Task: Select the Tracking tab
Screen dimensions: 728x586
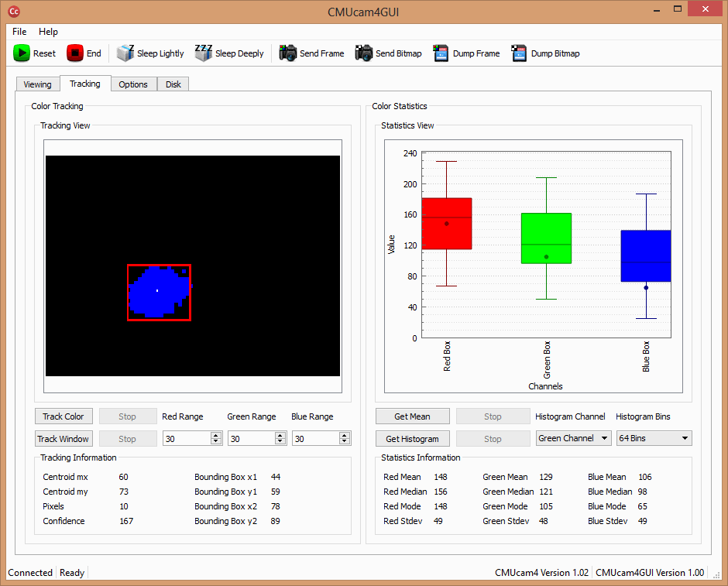Action: click(x=85, y=84)
